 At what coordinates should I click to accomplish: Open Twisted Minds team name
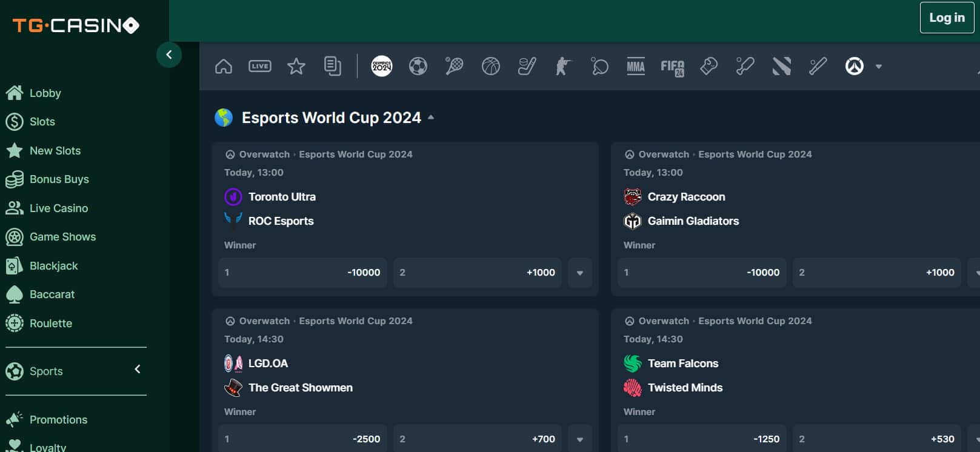pos(685,388)
